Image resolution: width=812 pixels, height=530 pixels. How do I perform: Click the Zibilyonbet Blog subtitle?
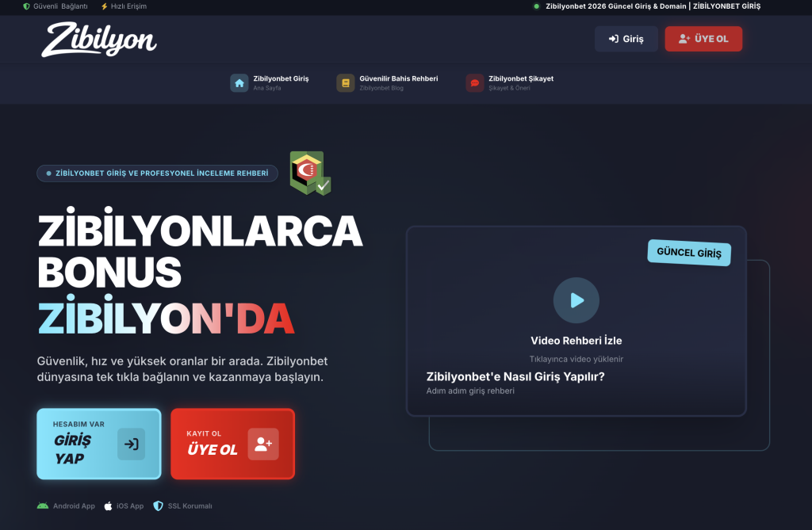pyautogui.click(x=381, y=88)
